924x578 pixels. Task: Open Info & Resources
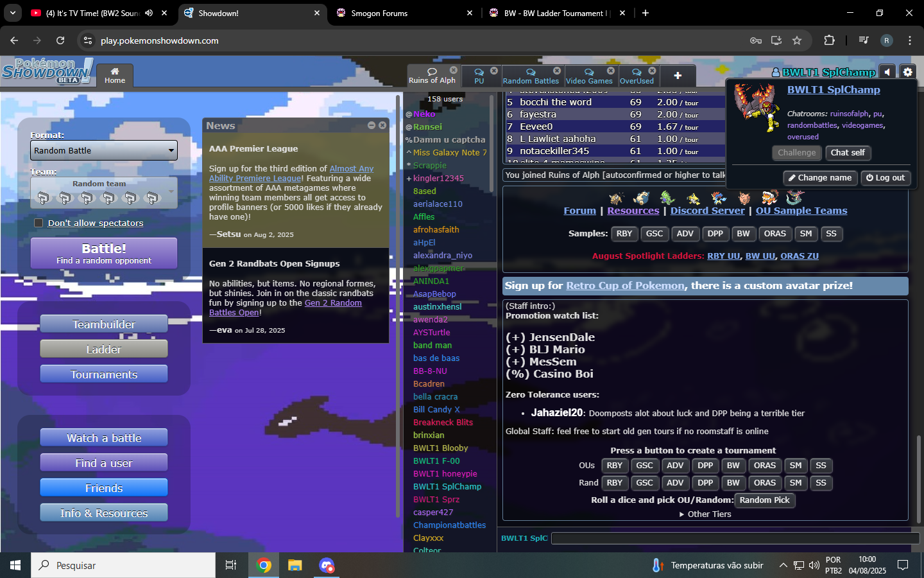104,513
